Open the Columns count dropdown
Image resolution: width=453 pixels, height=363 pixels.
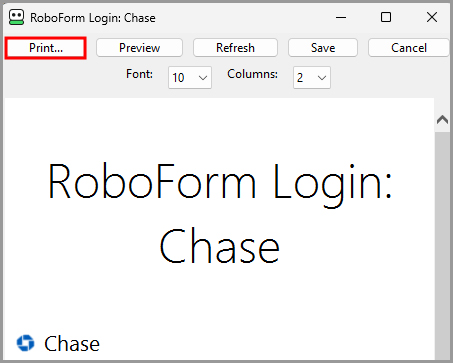pyautogui.click(x=312, y=78)
